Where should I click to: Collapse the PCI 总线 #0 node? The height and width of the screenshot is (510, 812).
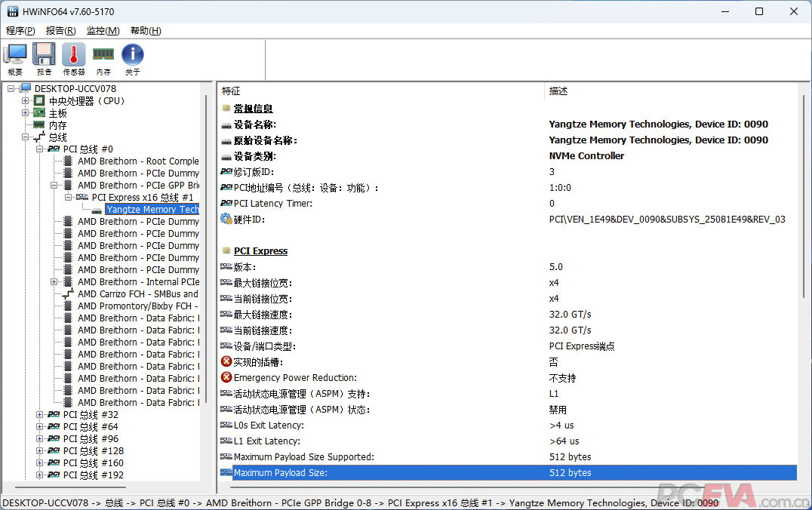39,149
